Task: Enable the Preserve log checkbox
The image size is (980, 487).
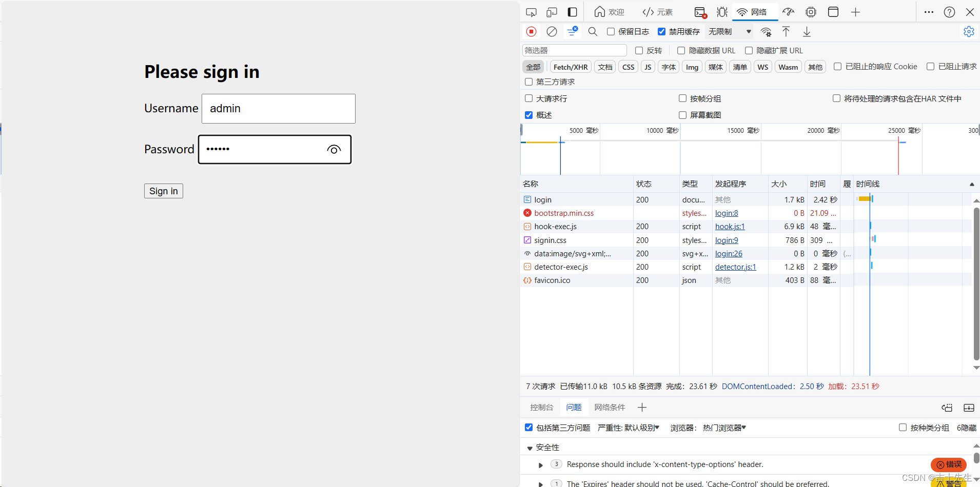Action: [x=611, y=32]
